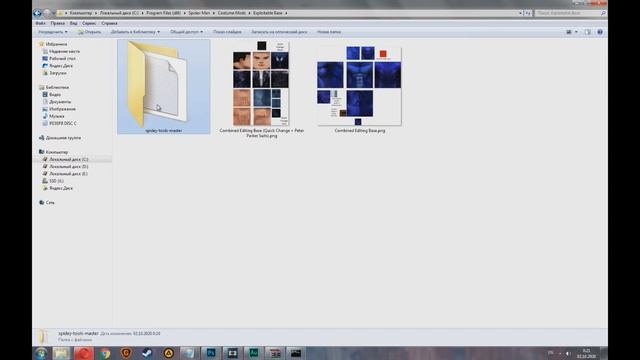Viewport: 640px width, 360px height.
Task: Open the Музыка library
Action: point(56,116)
